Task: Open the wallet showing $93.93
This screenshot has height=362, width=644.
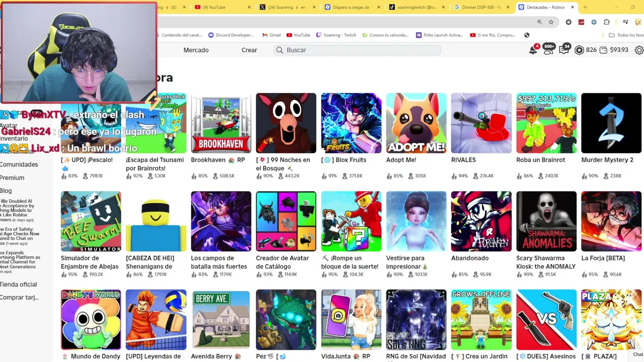Action: (614, 50)
